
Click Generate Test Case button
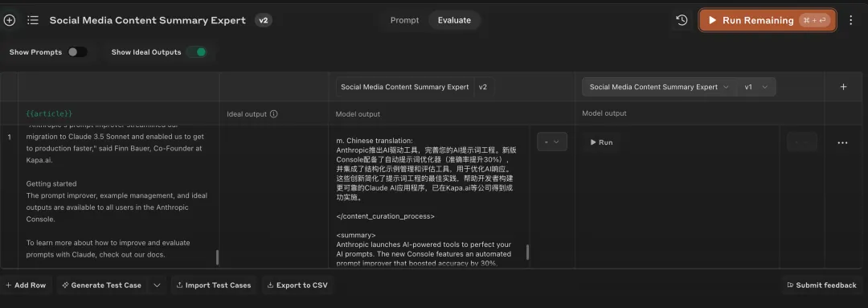102,285
